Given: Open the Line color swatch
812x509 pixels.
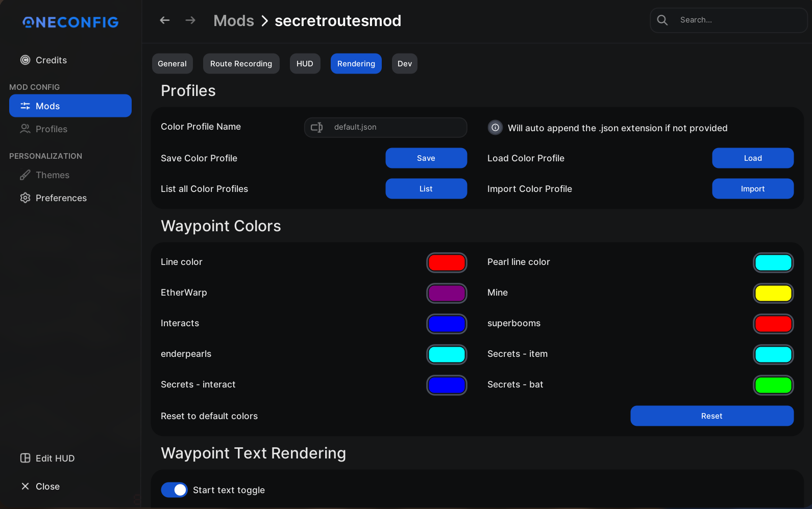Looking at the screenshot, I should tap(447, 263).
